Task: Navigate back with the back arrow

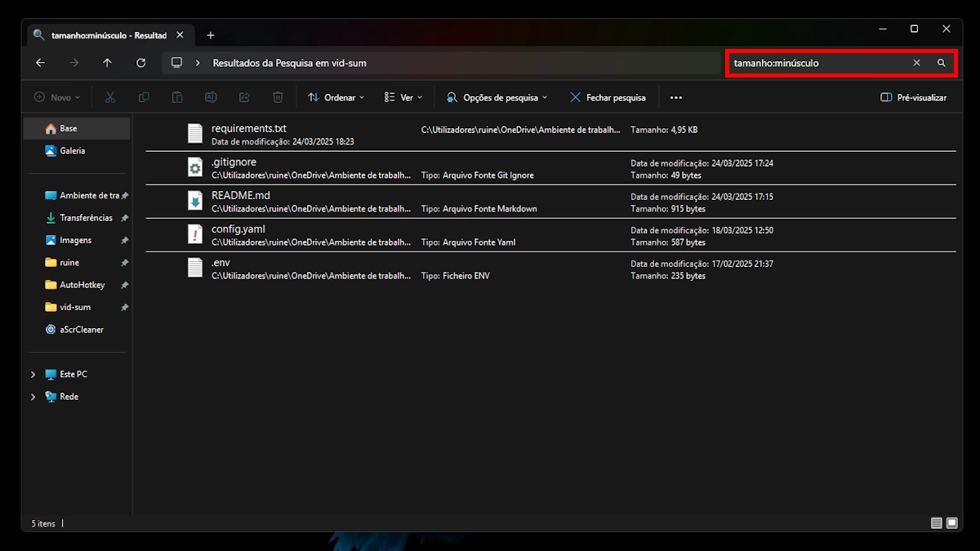Action: [40, 63]
